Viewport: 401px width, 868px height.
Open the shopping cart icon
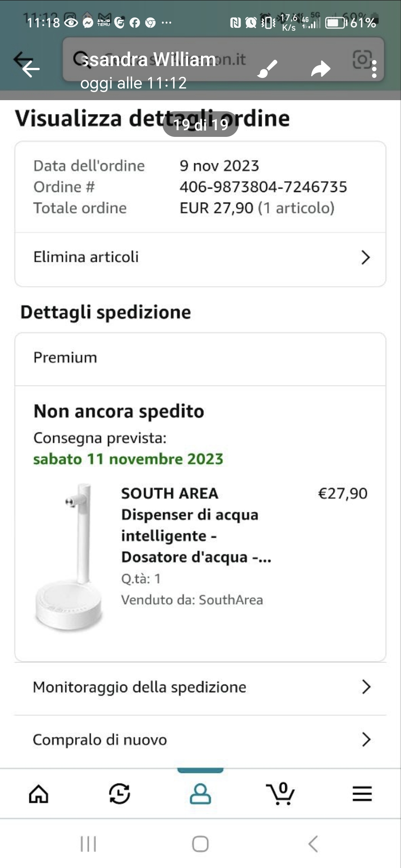[281, 794]
